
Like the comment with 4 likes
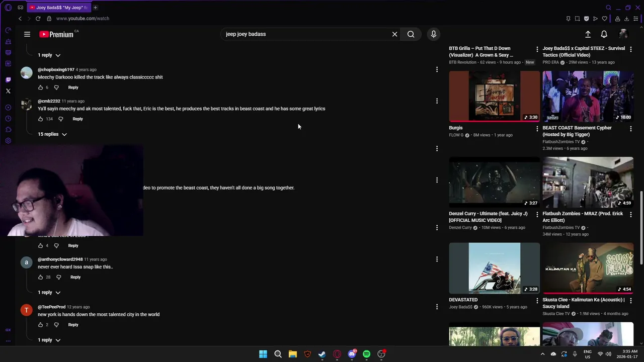pos(40,246)
